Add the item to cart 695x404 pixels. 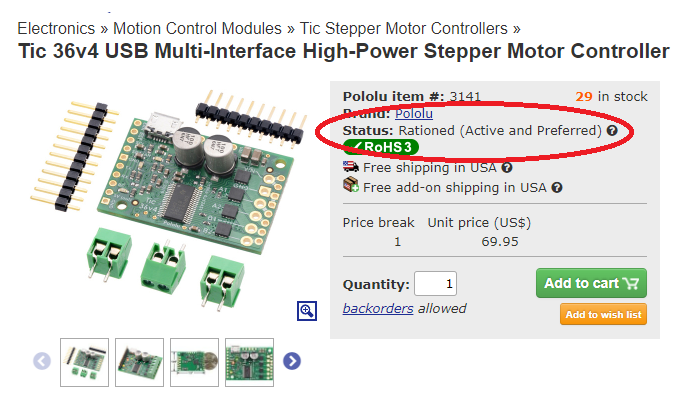pos(591,283)
